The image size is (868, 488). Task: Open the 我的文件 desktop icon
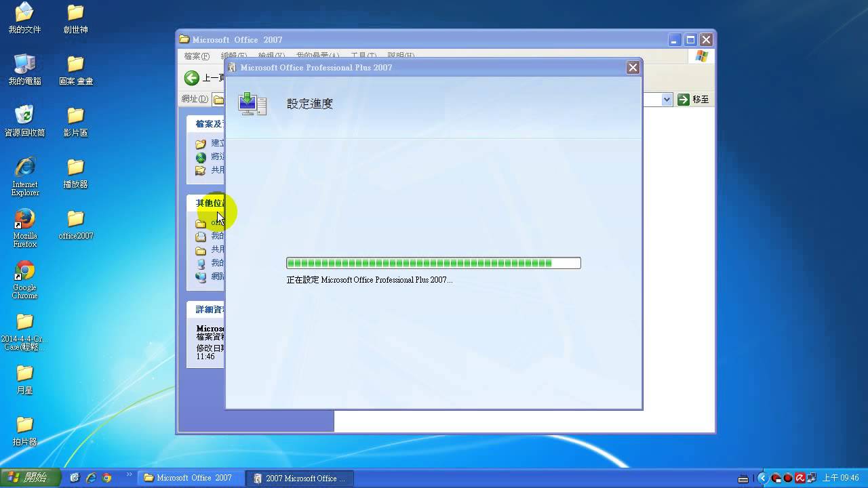(x=24, y=18)
